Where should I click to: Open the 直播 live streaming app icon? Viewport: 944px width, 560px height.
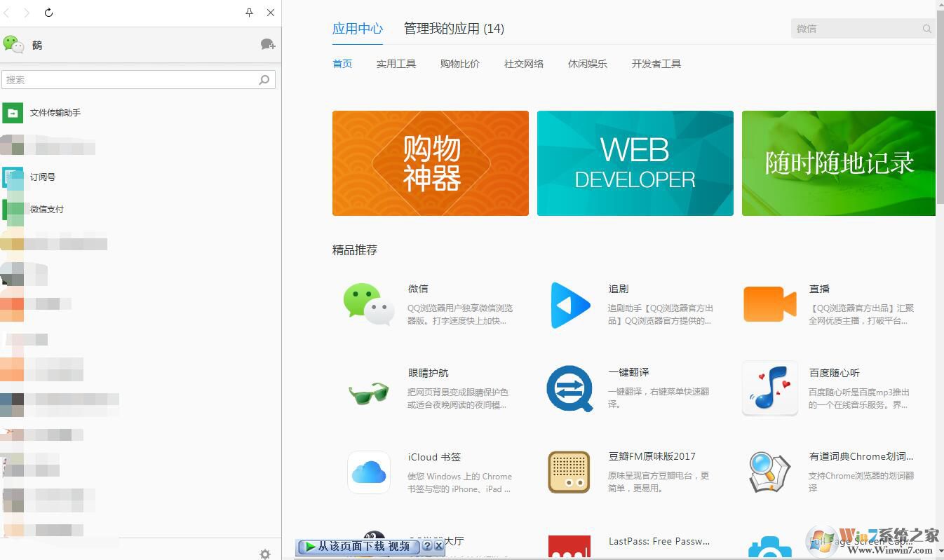click(769, 303)
